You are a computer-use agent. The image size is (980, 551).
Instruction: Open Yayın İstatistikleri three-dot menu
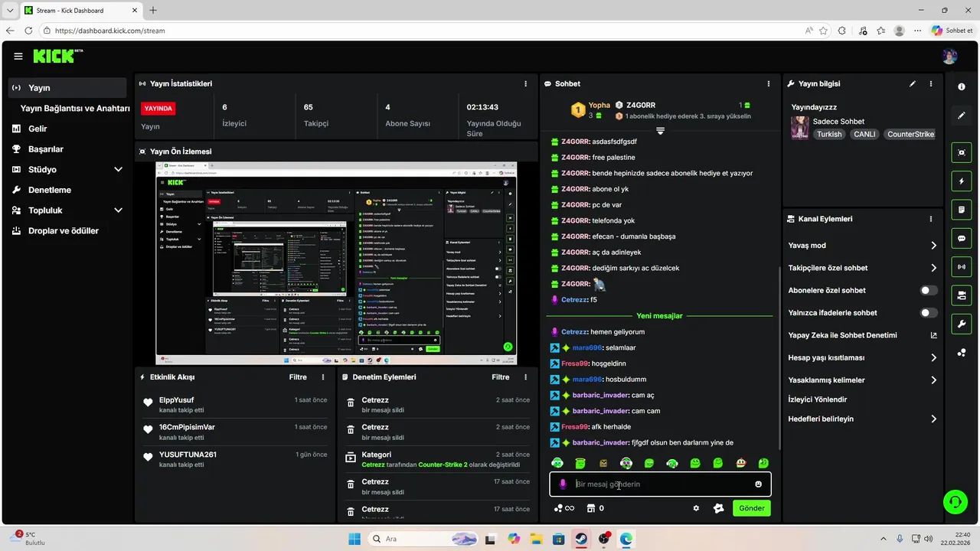click(x=525, y=83)
